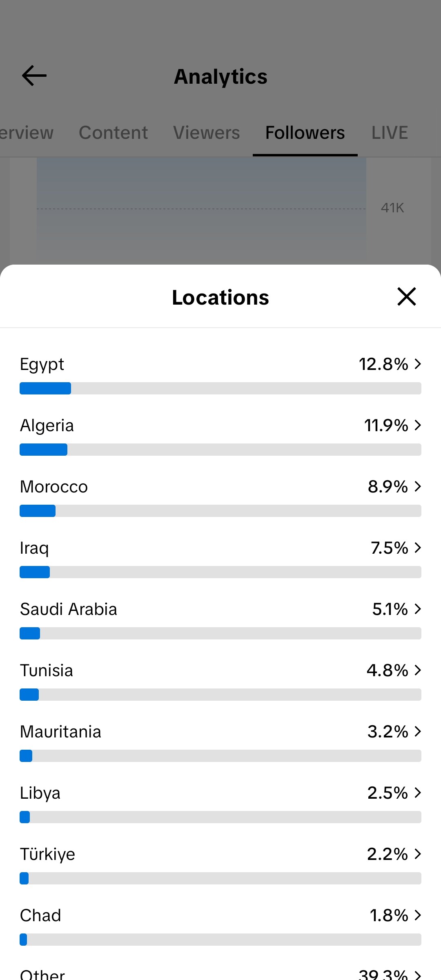Switch to the Content tab

(x=113, y=133)
